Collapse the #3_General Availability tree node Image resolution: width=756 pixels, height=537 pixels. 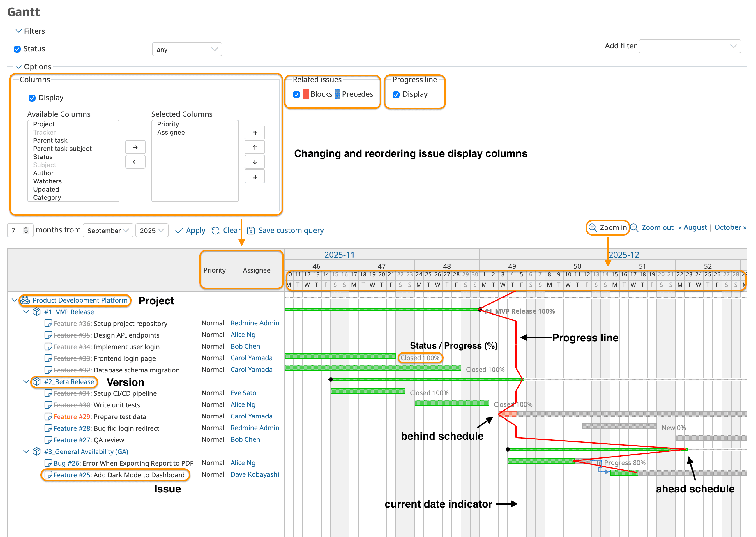click(26, 451)
